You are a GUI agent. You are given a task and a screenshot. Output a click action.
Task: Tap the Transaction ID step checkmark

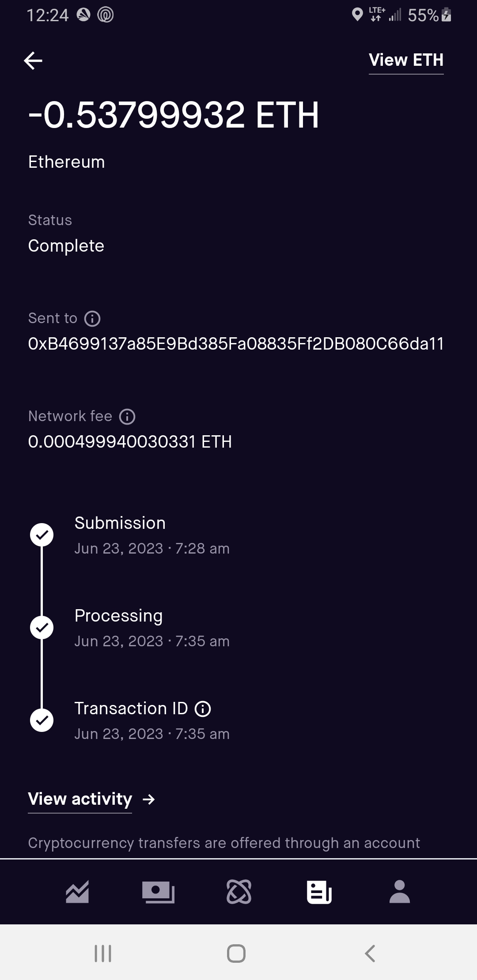click(x=42, y=720)
